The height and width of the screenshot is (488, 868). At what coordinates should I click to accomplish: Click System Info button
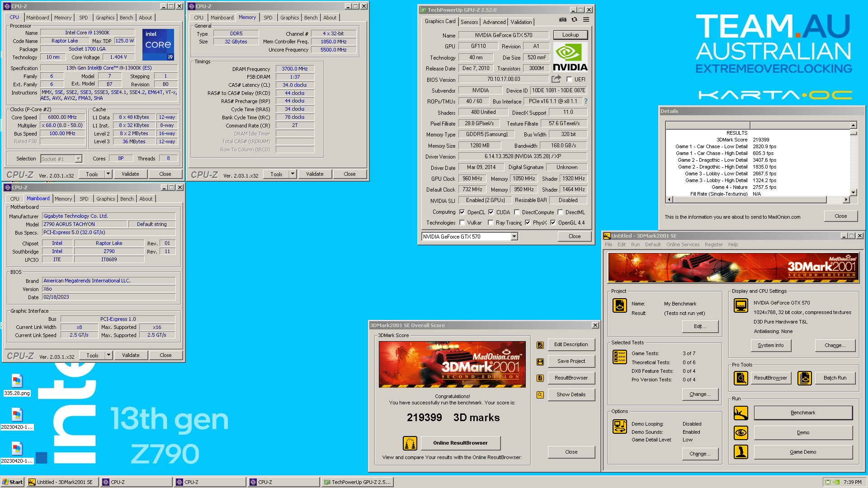click(x=771, y=345)
